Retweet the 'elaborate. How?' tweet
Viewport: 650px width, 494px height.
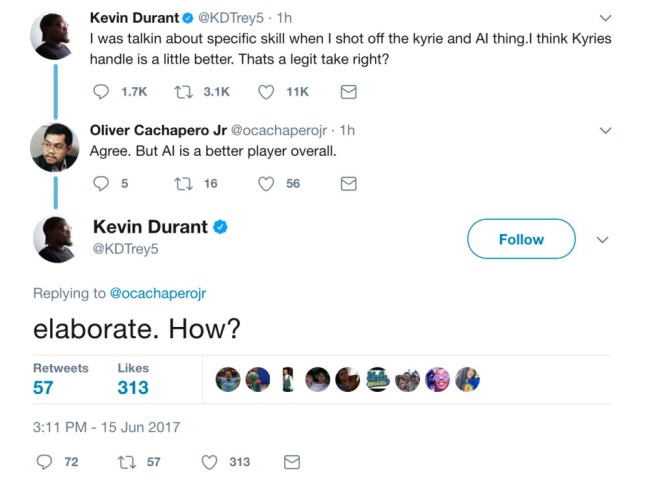tap(126, 462)
